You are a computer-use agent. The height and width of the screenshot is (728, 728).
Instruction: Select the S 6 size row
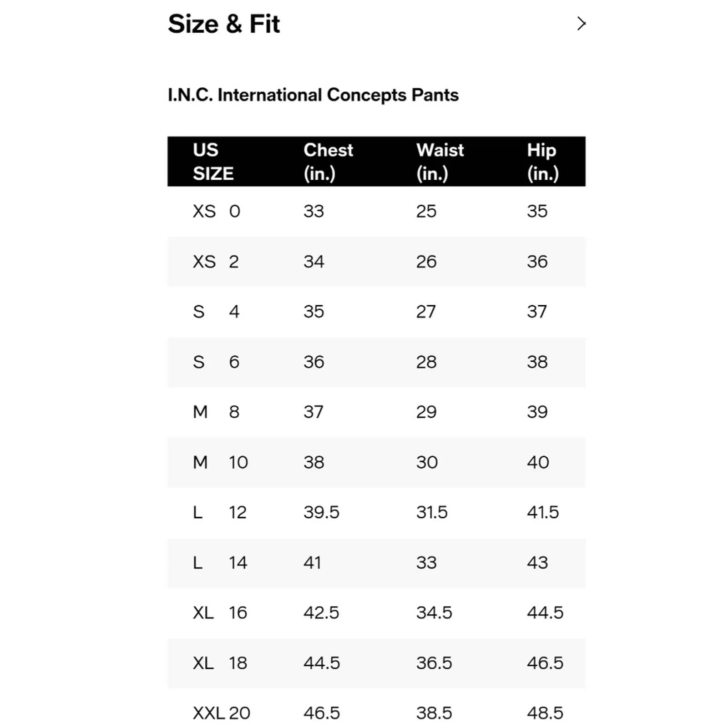pos(216,362)
